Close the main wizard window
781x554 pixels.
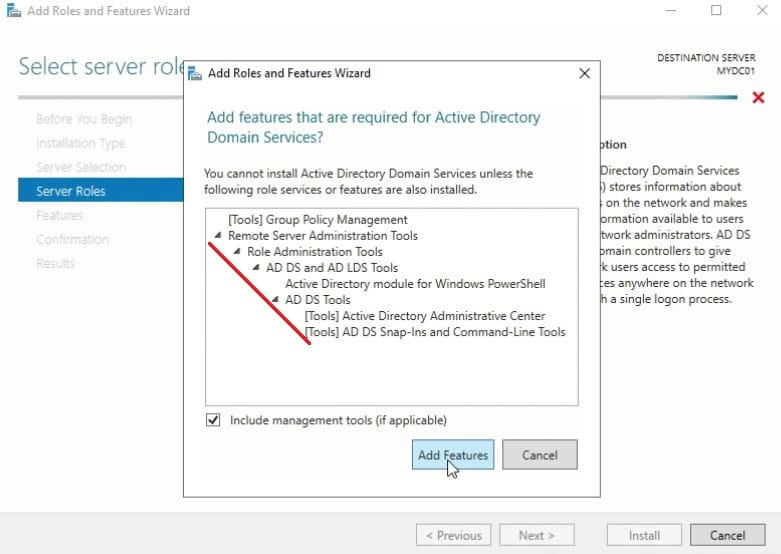(762, 10)
